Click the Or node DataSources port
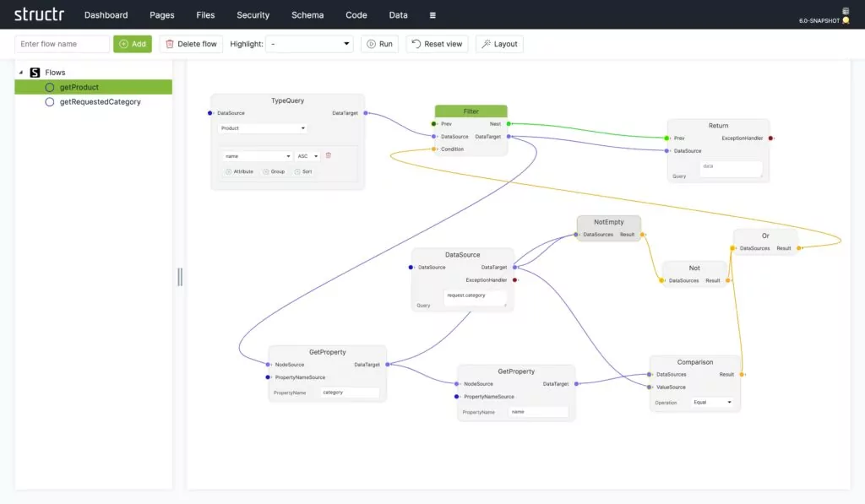The height and width of the screenshot is (504, 865). tap(732, 248)
